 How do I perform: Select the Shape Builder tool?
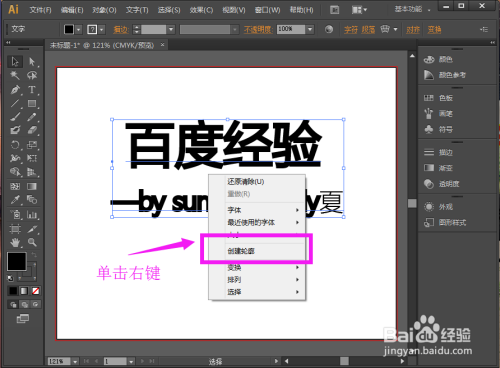(x=15, y=172)
